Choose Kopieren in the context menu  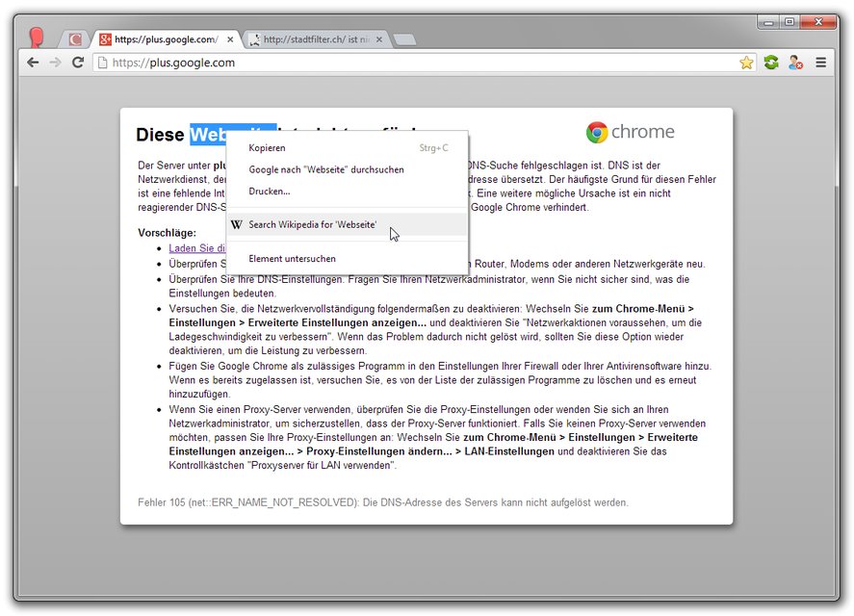(347, 147)
